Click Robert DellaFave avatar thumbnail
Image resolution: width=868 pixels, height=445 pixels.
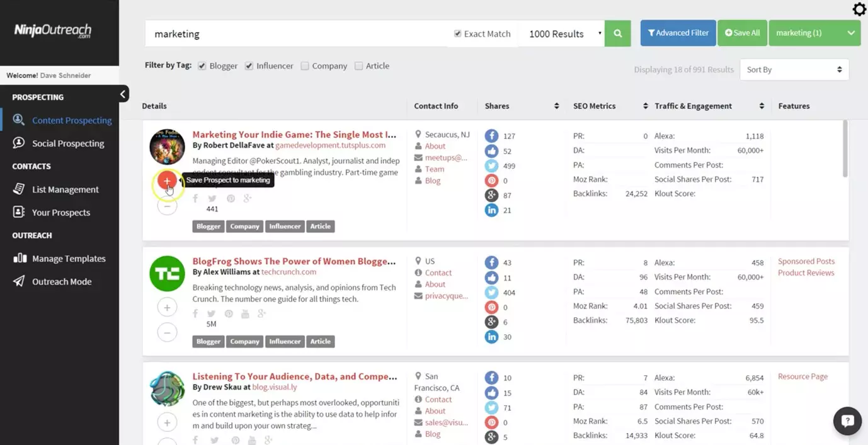coord(167,147)
